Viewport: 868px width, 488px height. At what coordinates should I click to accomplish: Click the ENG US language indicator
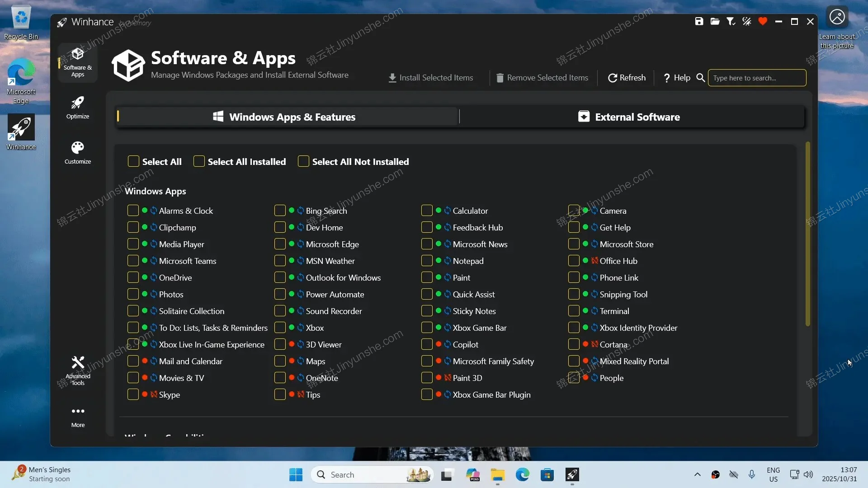[x=773, y=474]
